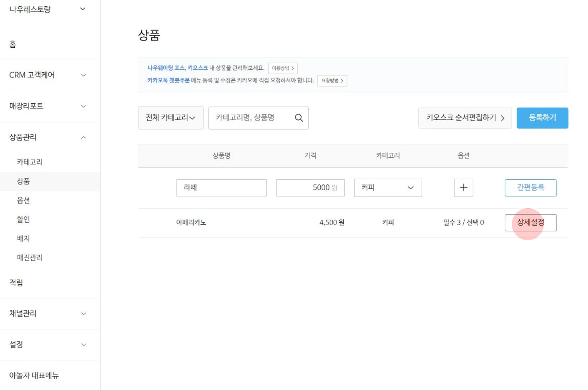
Task: Open the 요청방법 guide link
Action: [332, 81]
